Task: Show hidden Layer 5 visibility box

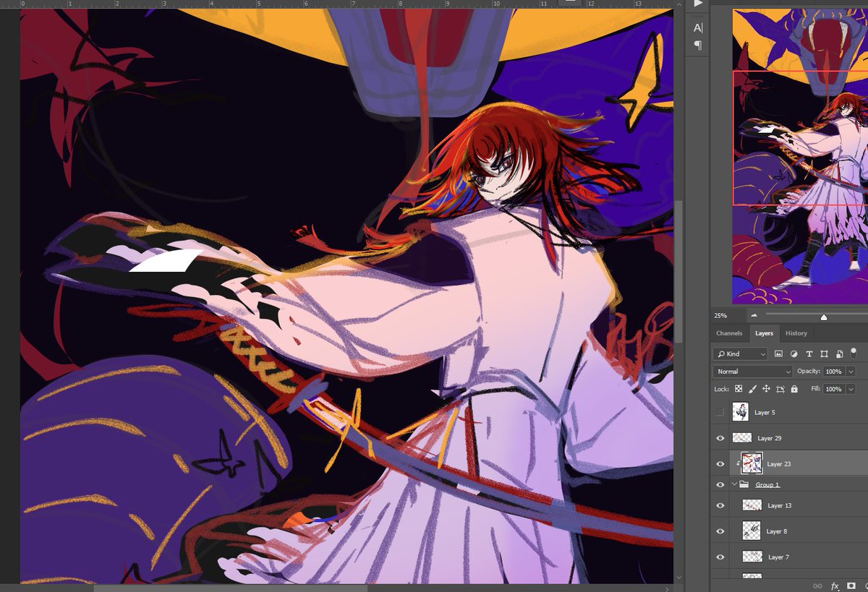Action: pos(719,412)
